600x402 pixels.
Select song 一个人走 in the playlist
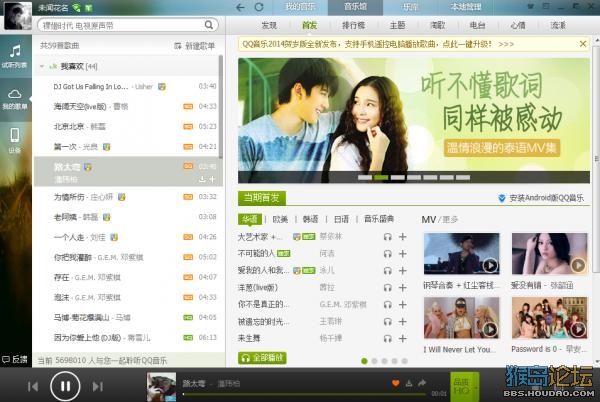click(127, 237)
